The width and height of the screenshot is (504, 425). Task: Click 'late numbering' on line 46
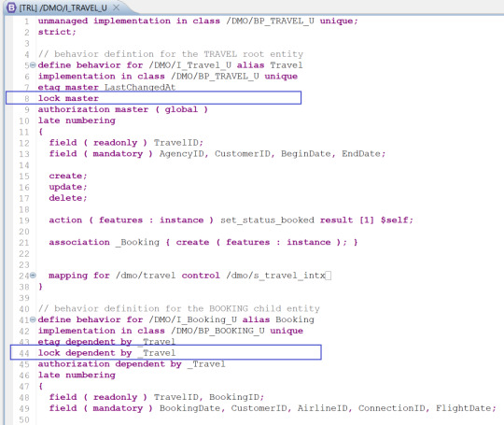(77, 375)
